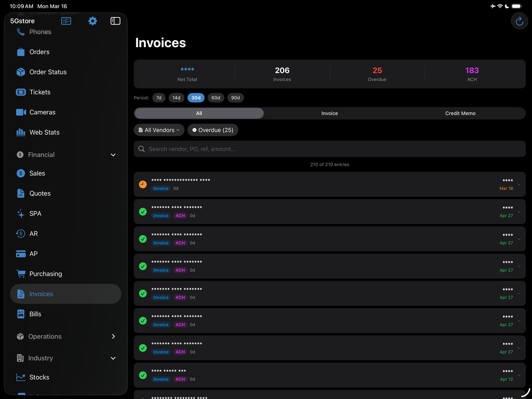This screenshot has width=532, height=399.
Task: Select the AP credit card icon
Action: point(20,253)
